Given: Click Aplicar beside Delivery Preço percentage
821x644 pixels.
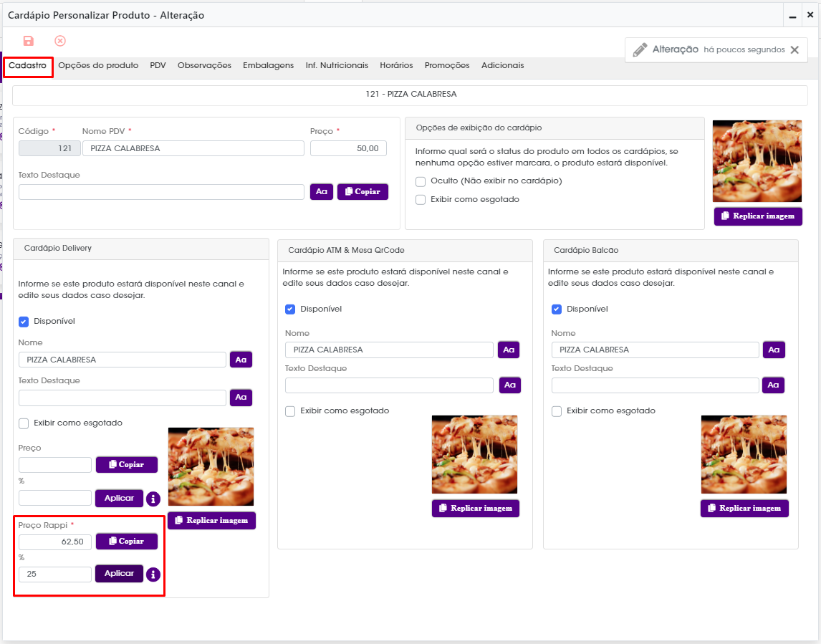Looking at the screenshot, I should [x=119, y=499].
